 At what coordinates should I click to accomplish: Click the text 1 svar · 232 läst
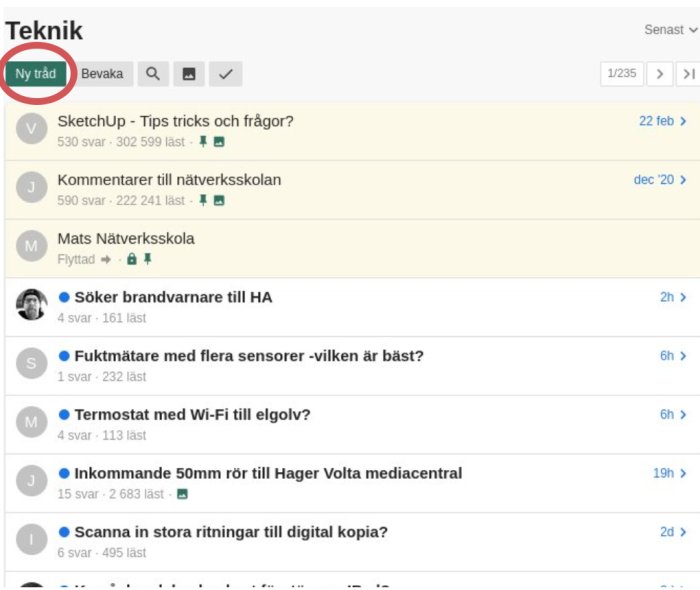[102, 377]
